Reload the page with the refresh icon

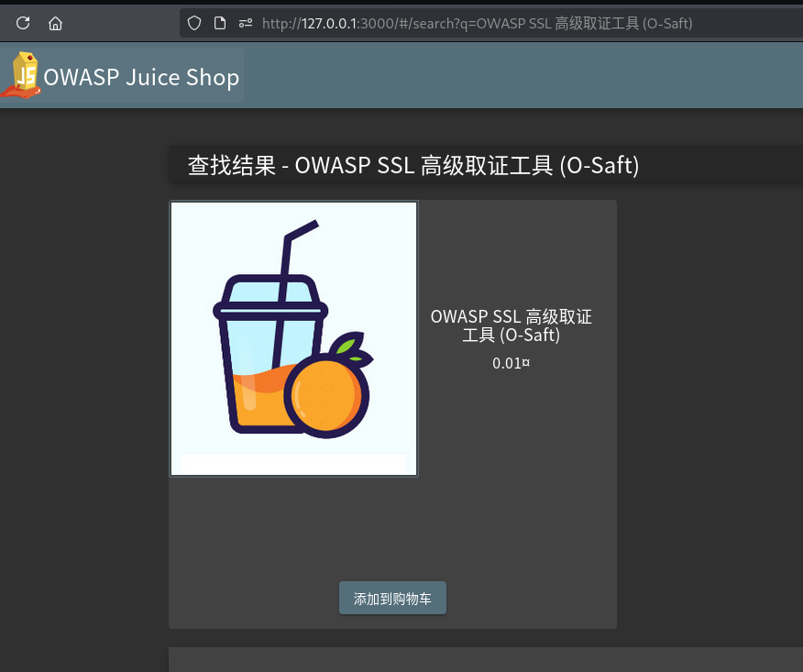23,23
